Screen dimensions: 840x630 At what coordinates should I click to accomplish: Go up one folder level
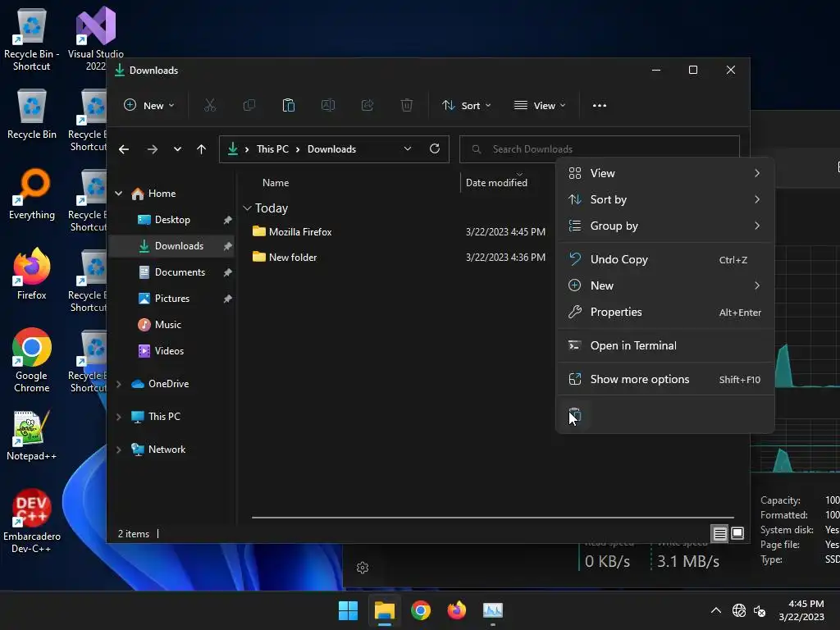point(202,149)
